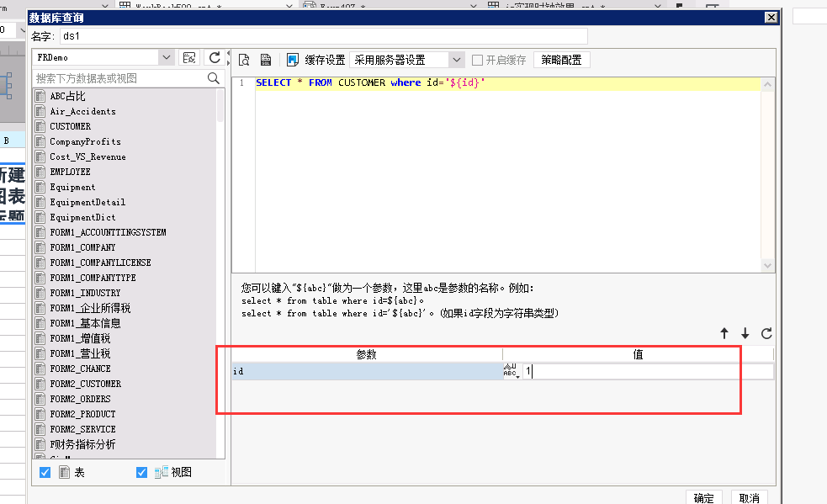The height and width of the screenshot is (504, 827).
Task: Open the value type ABC selector for id
Action: (511, 371)
